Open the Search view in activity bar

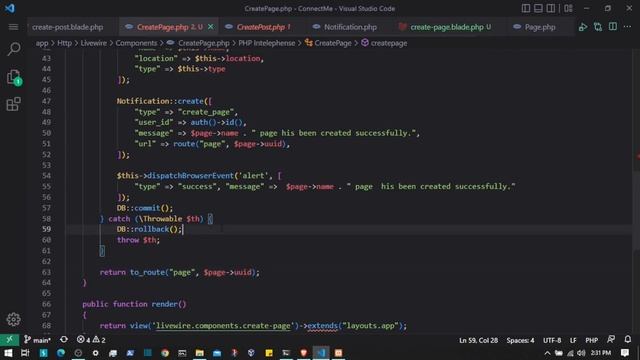(13, 49)
